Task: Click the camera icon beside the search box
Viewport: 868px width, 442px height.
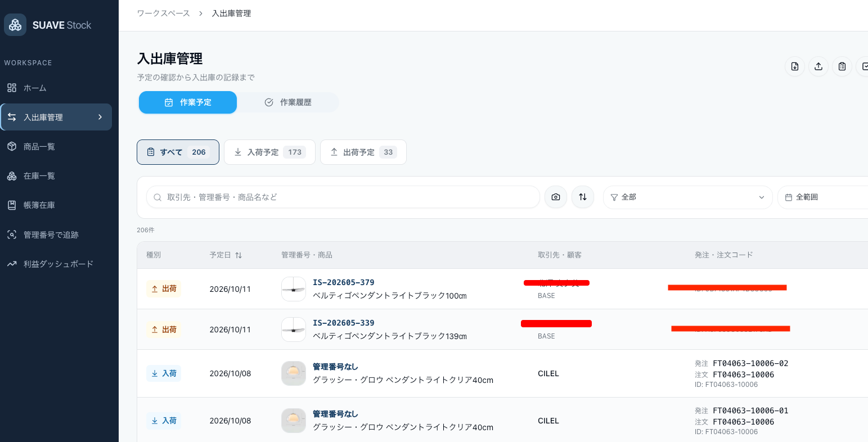Action: coord(556,197)
